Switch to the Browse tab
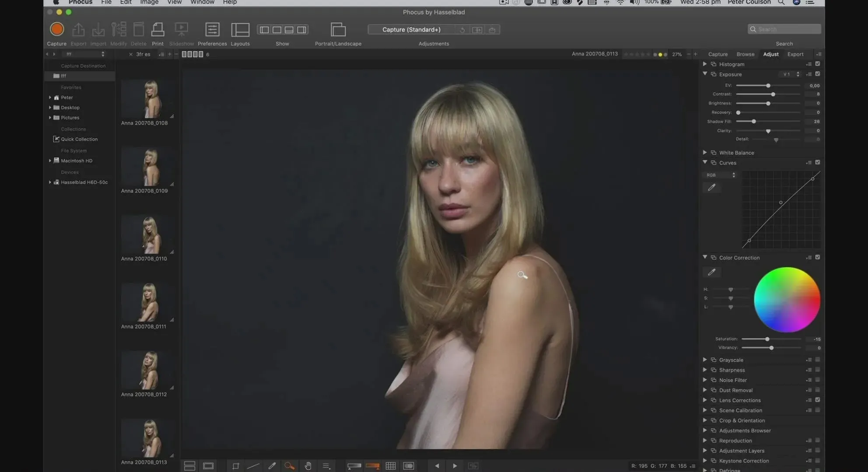868x472 pixels. [745, 54]
